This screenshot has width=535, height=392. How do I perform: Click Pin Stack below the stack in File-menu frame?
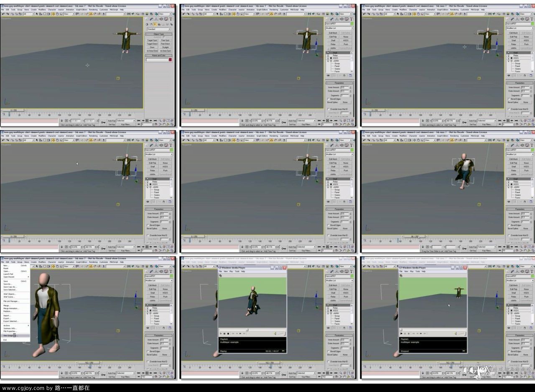(148, 328)
